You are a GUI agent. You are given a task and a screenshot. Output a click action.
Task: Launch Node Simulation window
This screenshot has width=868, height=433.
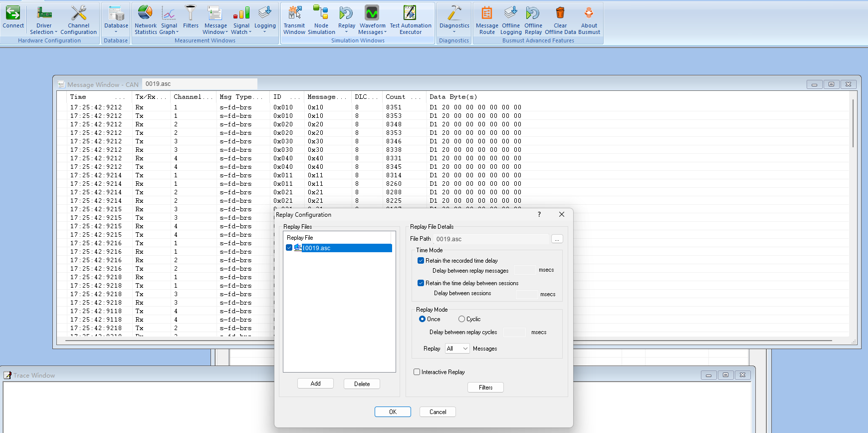click(321, 20)
